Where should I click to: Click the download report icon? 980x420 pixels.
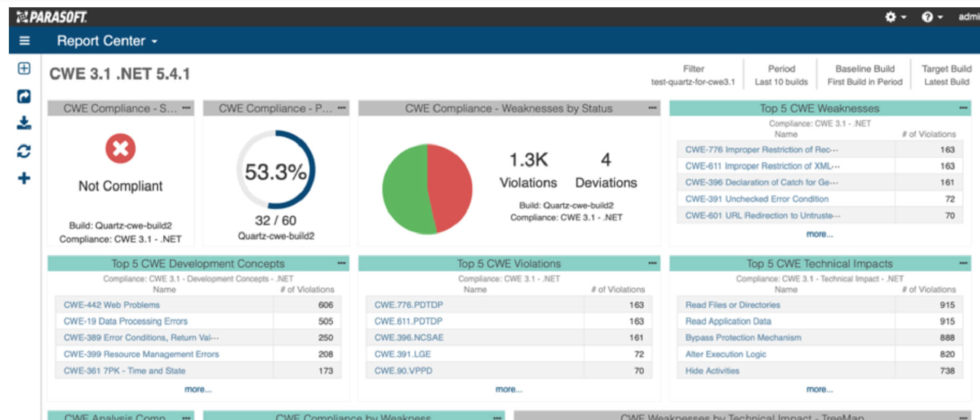(24, 123)
